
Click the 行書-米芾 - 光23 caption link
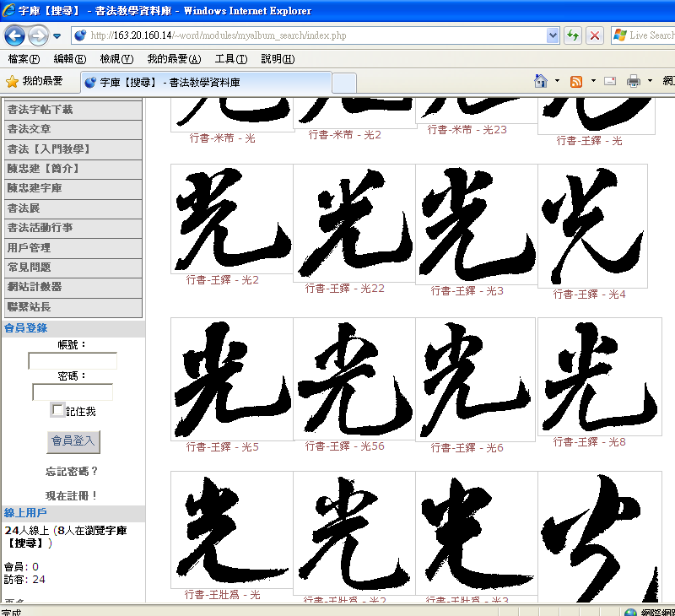(x=467, y=130)
